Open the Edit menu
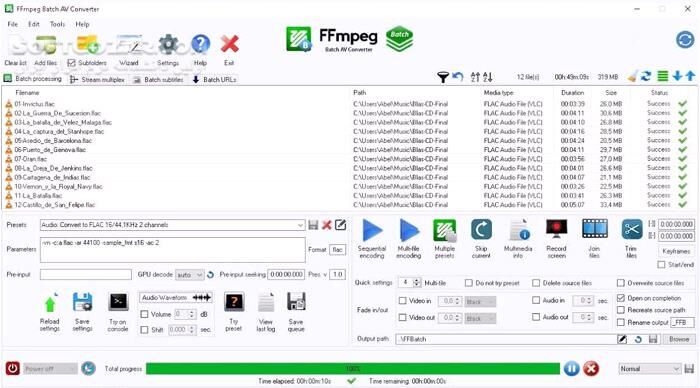700x388 pixels. 34,24
